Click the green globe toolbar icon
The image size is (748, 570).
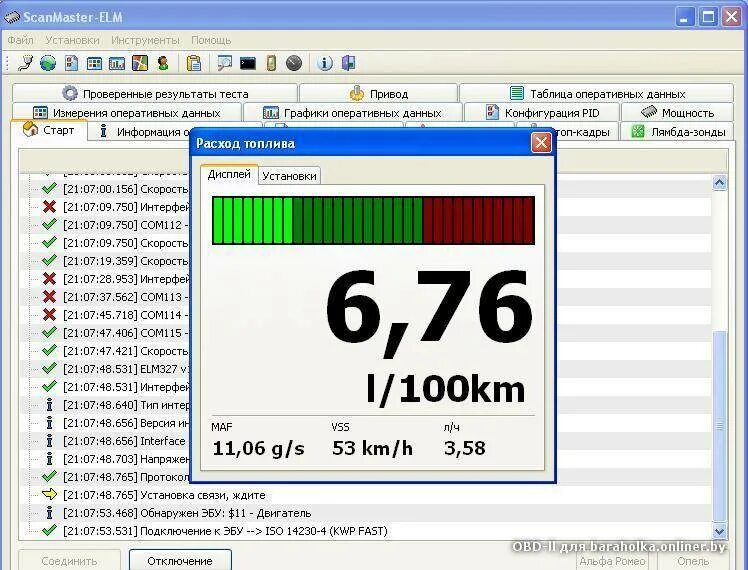pos(48,62)
